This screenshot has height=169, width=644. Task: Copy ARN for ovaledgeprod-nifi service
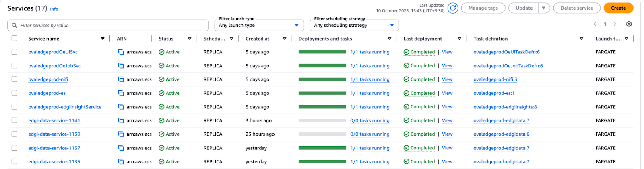121,79
